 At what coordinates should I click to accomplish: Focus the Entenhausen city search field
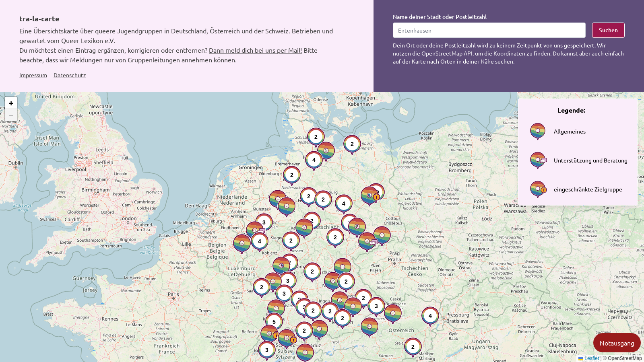pyautogui.click(x=489, y=30)
